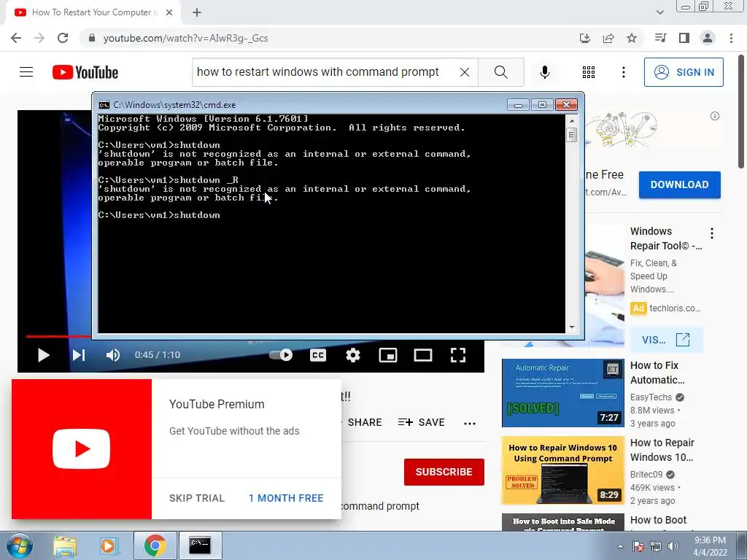Toggle the Chrome side panel icon
The image size is (747, 560).
pyautogui.click(x=684, y=38)
